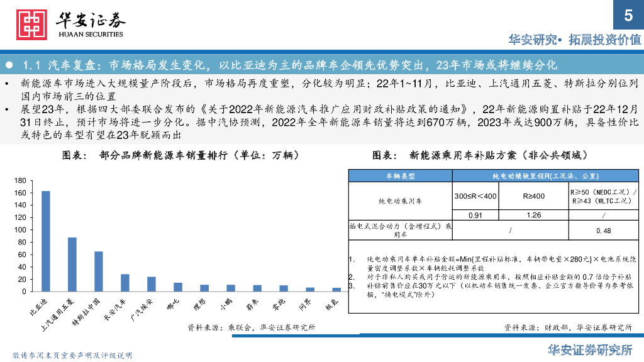Click the axis label 问界
Viewport: 644px width, 362px height.
(x=305, y=305)
